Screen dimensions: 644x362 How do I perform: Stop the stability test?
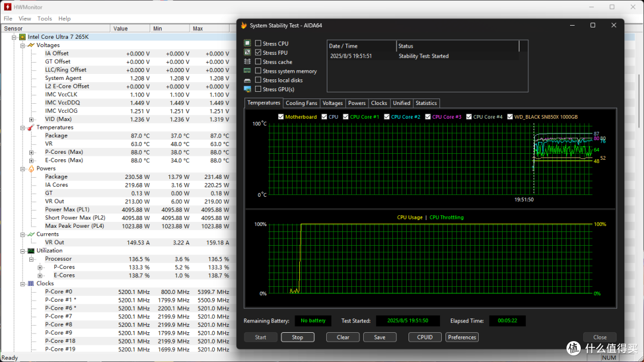click(x=298, y=338)
